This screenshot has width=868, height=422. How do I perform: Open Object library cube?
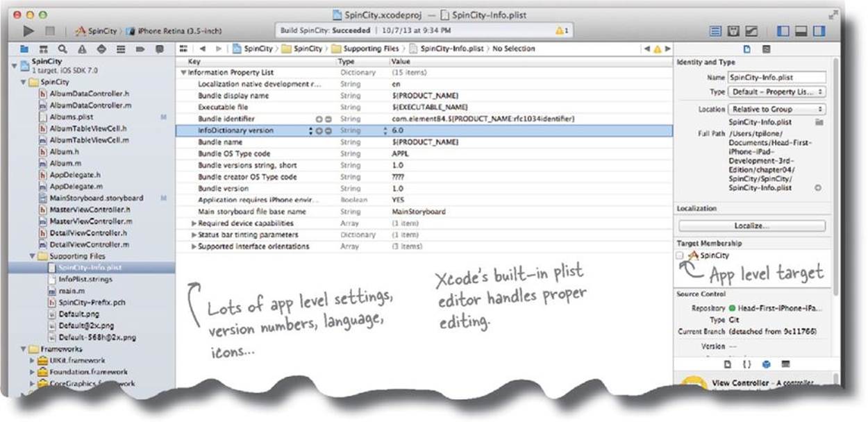click(766, 363)
